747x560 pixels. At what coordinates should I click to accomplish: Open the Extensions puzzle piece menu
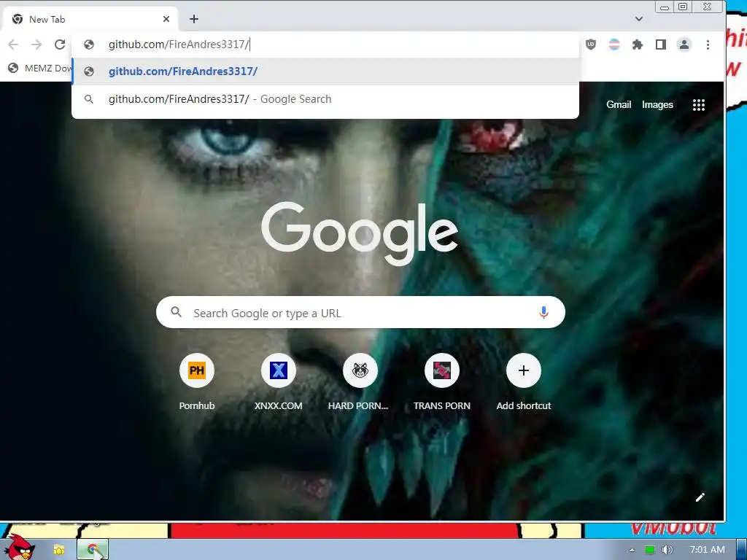(x=638, y=44)
